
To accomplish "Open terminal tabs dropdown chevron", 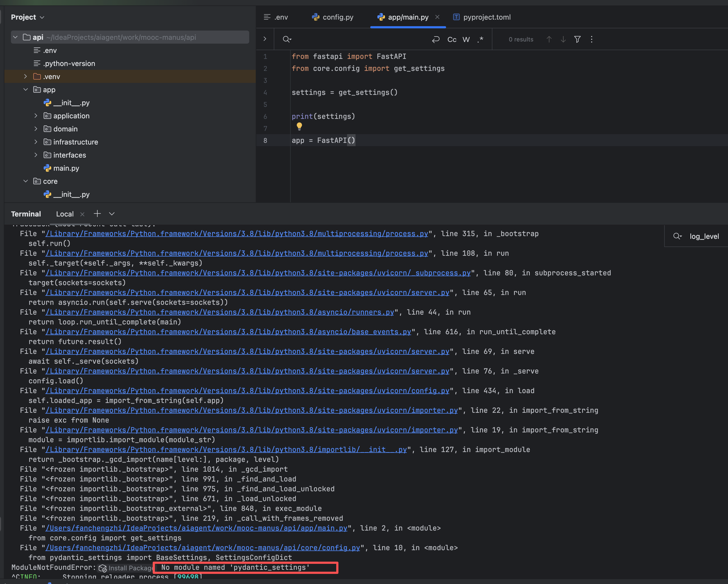I will click(112, 214).
